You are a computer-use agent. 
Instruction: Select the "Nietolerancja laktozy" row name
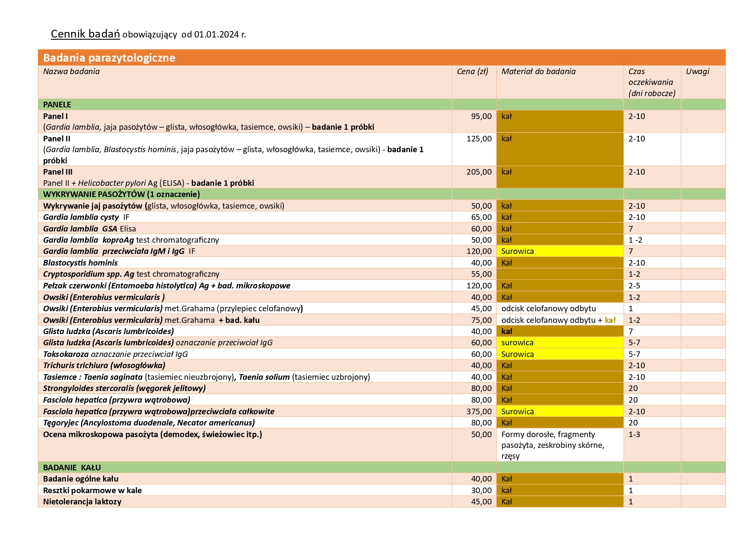point(82,502)
